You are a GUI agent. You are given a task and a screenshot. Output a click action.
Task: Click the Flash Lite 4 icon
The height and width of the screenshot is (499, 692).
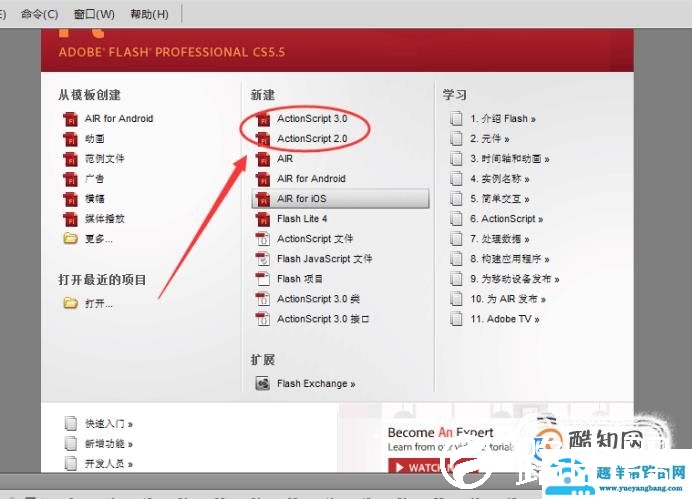263,219
